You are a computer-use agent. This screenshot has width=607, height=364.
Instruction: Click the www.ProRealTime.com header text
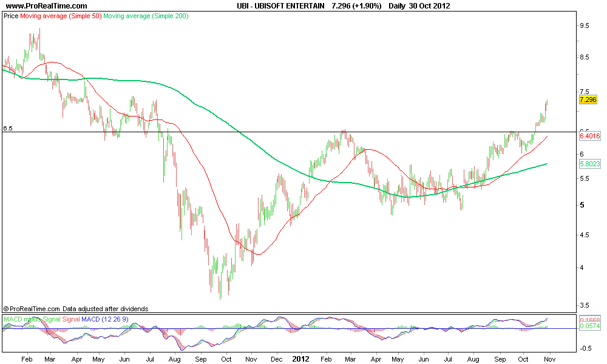coord(47,6)
